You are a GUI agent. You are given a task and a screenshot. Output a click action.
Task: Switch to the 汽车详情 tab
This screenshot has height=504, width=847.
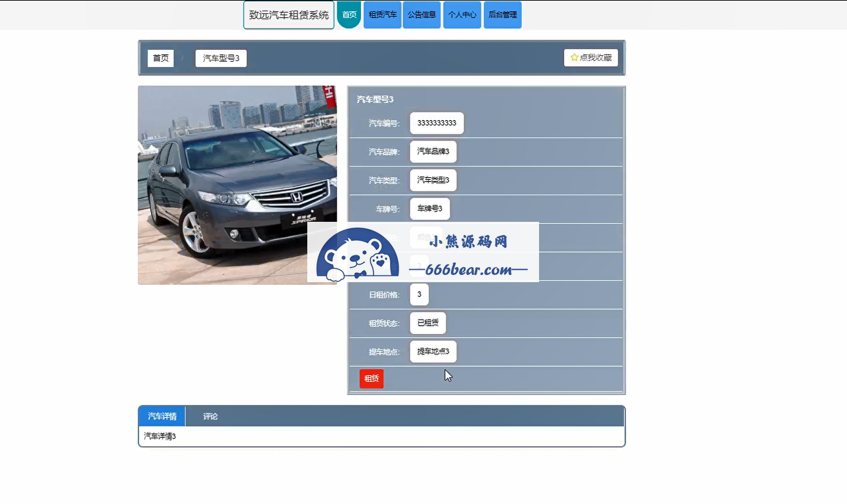(x=162, y=416)
